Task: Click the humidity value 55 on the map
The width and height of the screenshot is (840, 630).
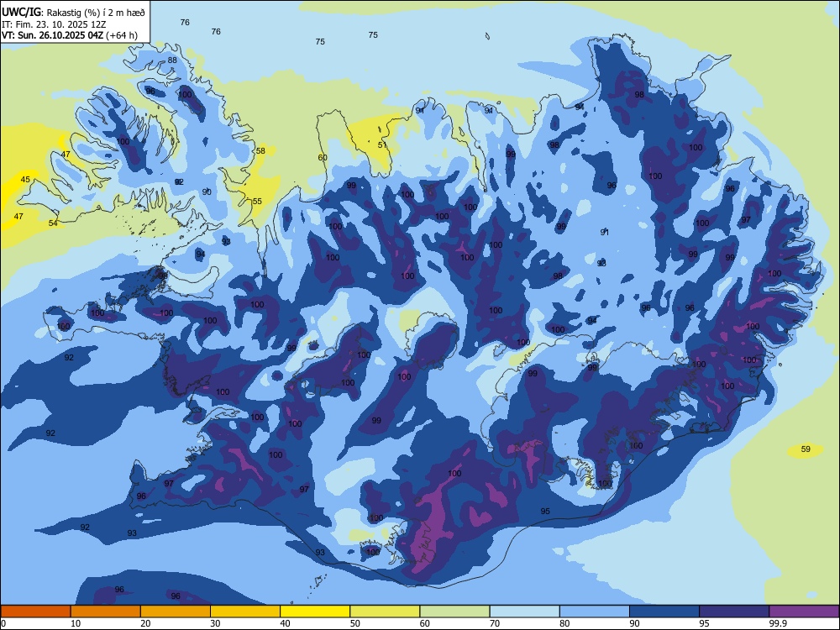Action: [x=257, y=202]
